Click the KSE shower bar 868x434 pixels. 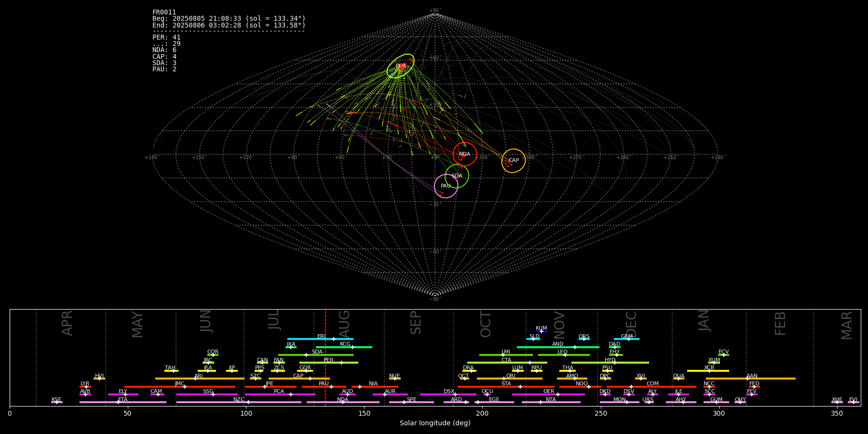coord(57,402)
